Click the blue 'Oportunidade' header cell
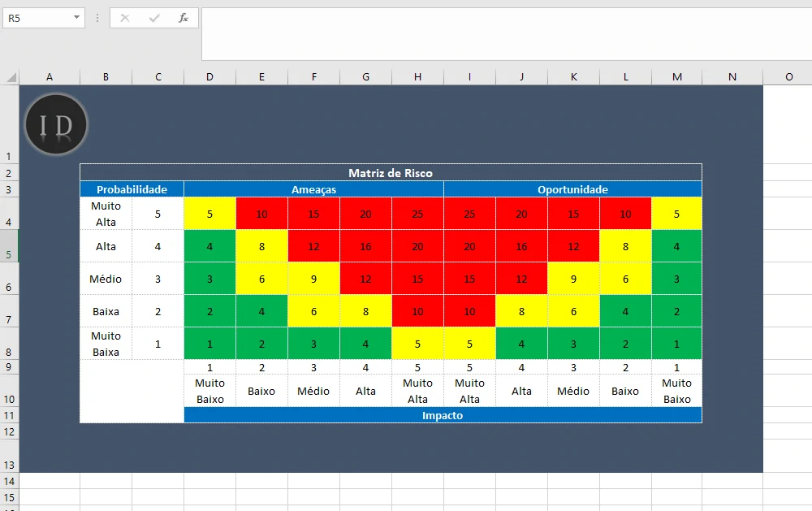Screen dimensions: 812x511 [x=572, y=189]
